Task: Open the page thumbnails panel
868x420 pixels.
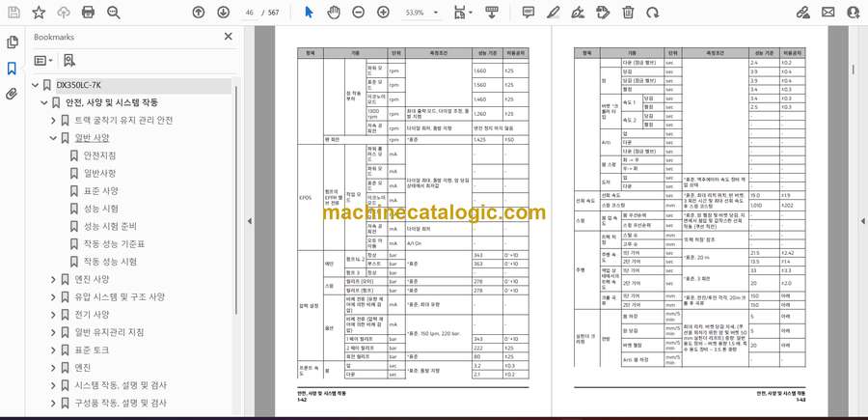Action: click(12, 42)
